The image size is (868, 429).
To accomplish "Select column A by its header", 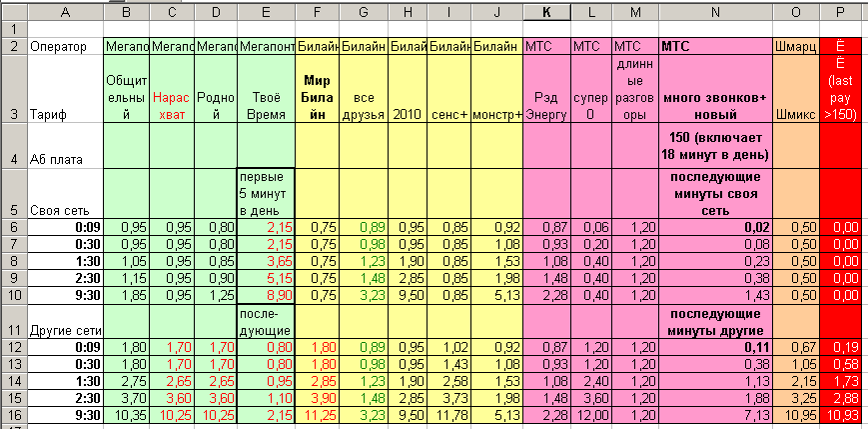I will [65, 13].
